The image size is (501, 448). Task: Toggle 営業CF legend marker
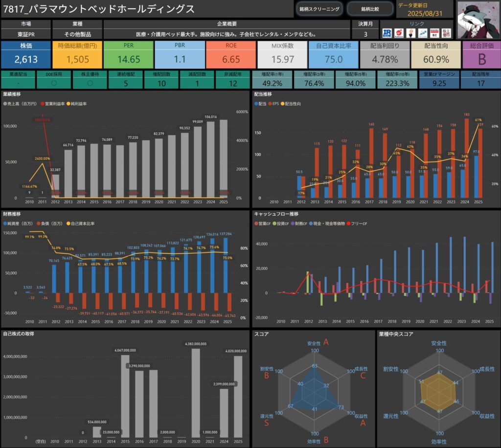256,224
